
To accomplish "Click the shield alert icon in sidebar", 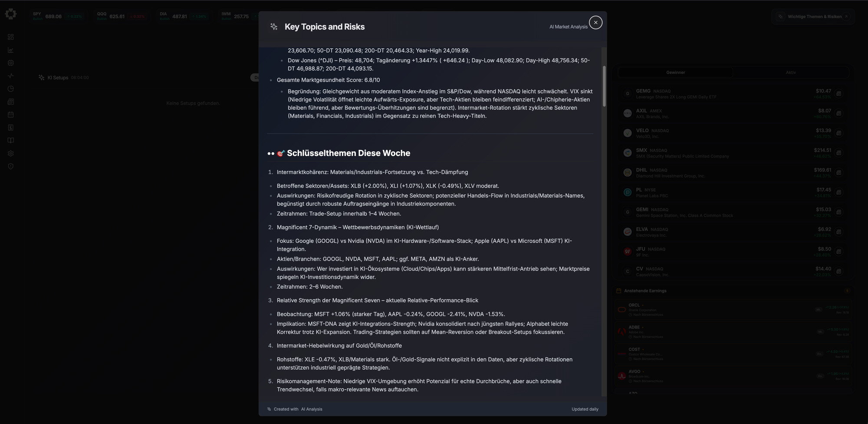I will tap(11, 166).
